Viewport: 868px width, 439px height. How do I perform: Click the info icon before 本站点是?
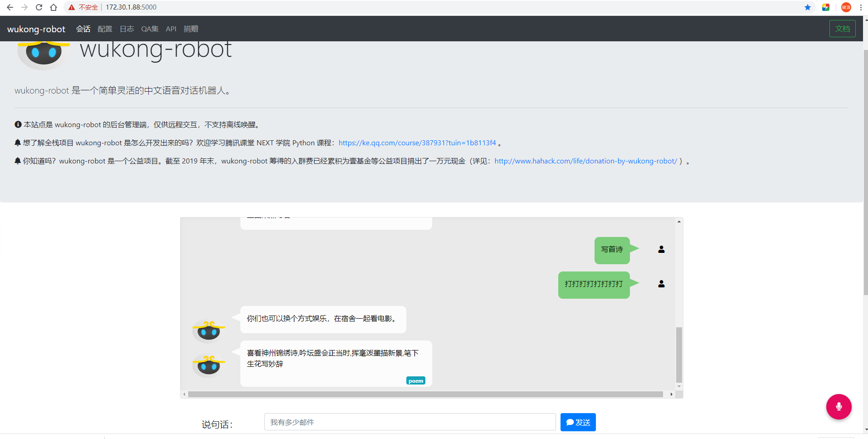(18, 124)
